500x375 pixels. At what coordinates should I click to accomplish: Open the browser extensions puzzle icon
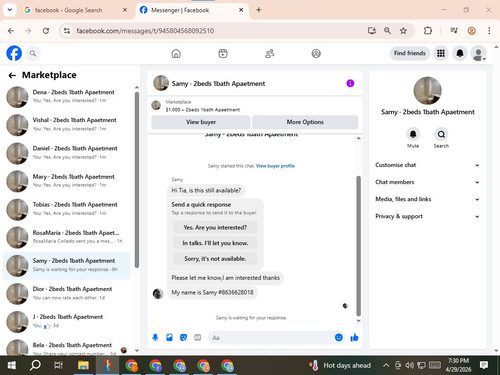[x=428, y=31]
